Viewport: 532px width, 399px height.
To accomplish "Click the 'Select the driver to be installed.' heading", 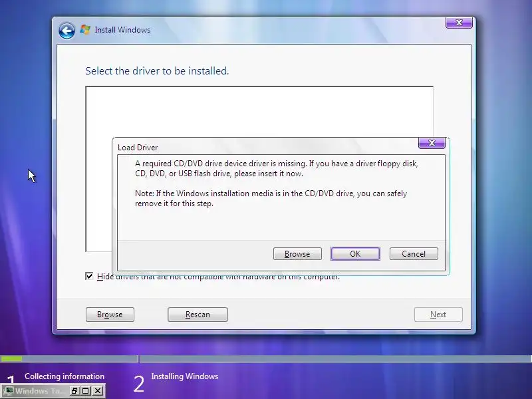I will pos(157,71).
